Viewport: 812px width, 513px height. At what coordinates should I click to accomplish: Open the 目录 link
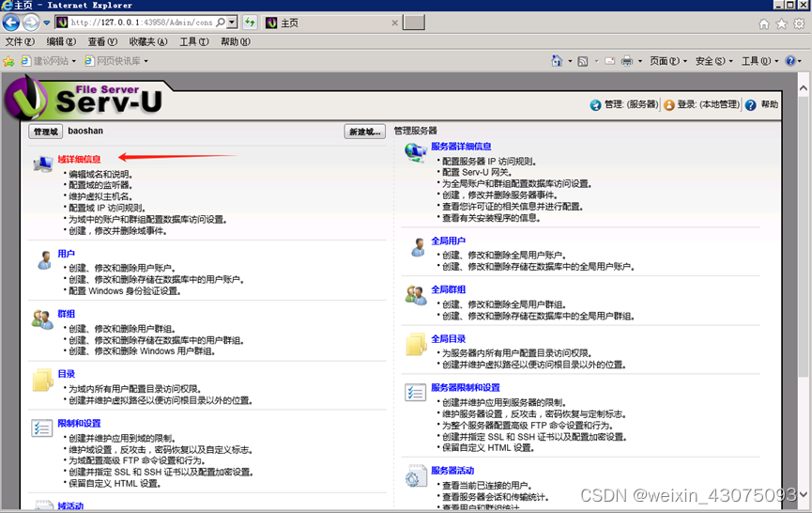click(66, 374)
